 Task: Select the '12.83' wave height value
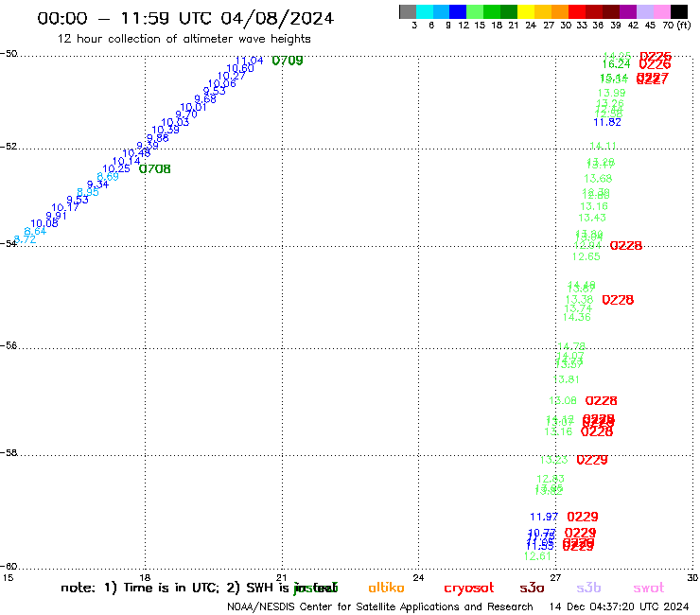[551, 479]
